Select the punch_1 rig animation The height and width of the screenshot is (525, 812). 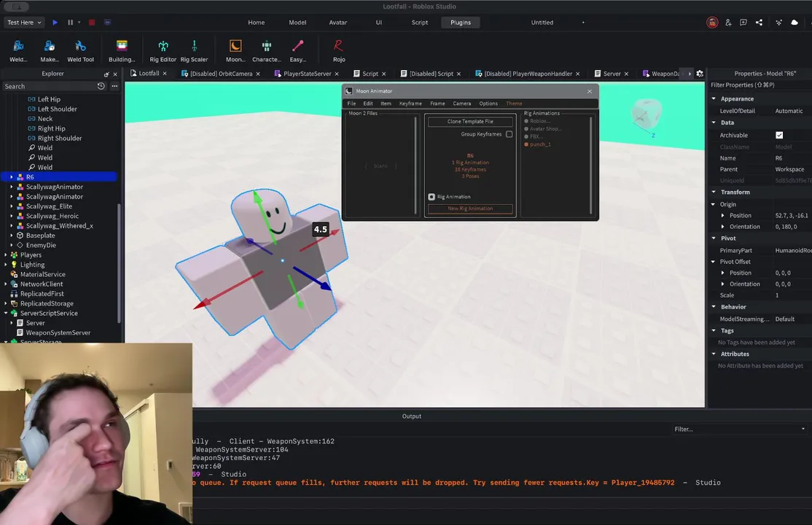coord(538,144)
